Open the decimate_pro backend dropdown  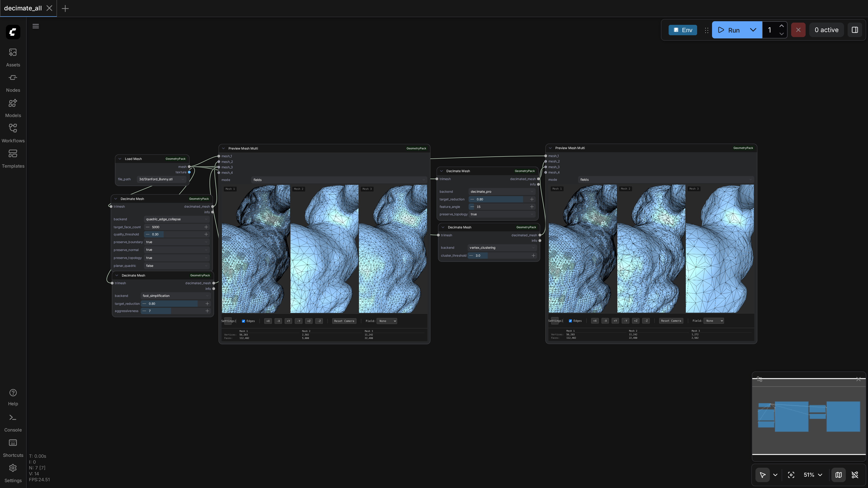(x=502, y=192)
